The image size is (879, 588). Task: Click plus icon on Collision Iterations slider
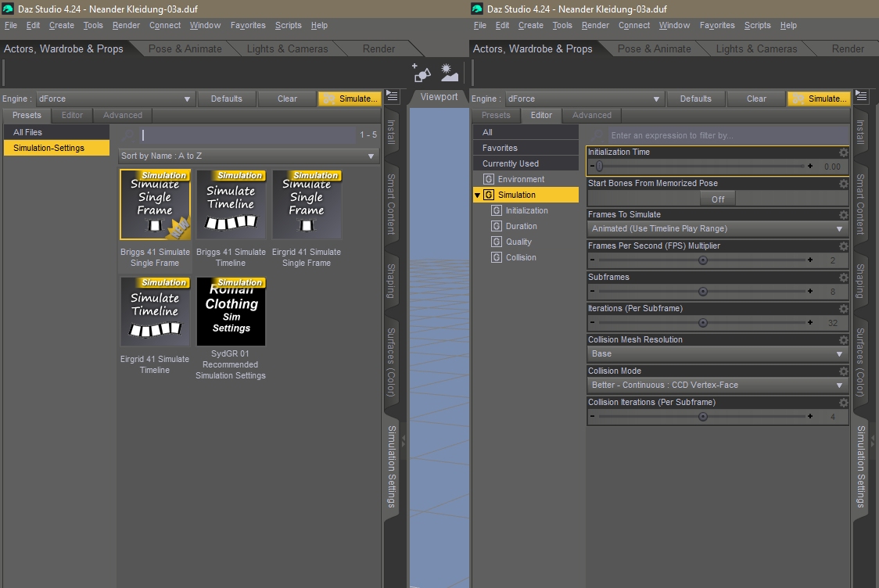click(810, 416)
